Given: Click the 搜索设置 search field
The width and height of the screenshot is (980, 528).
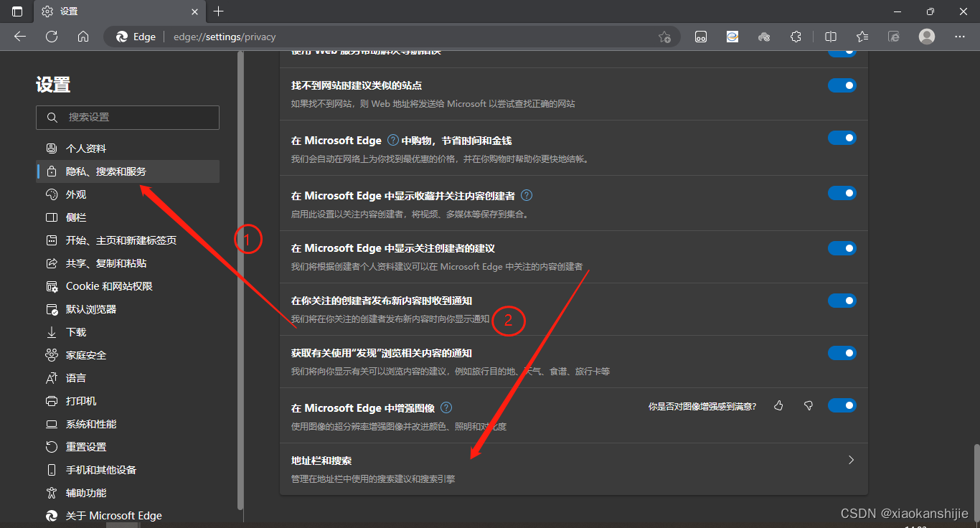Looking at the screenshot, I should pyautogui.click(x=128, y=117).
